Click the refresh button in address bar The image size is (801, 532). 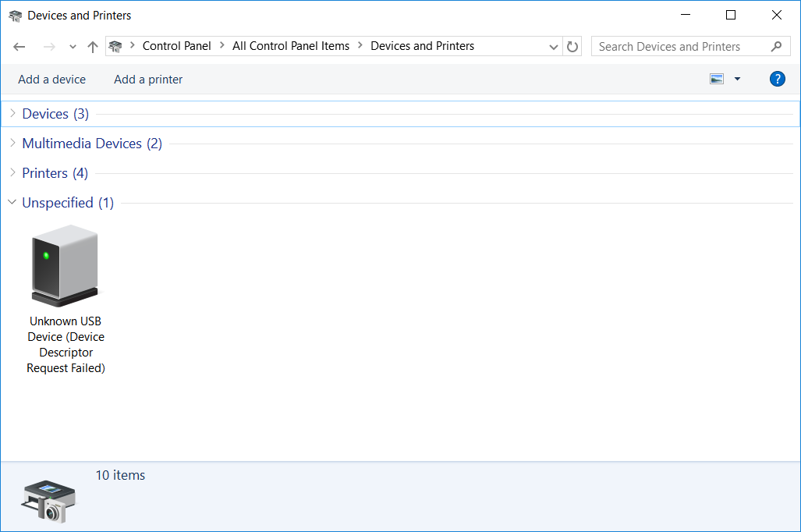572,47
